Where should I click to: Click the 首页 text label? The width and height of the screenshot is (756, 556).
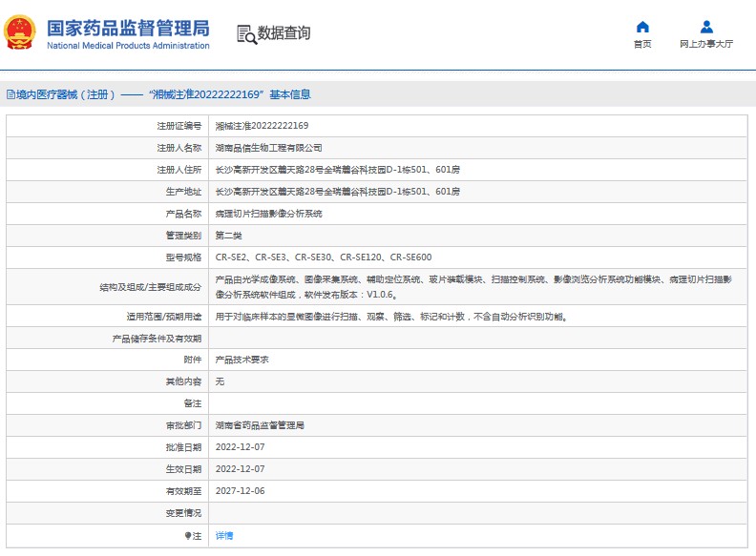[642, 44]
